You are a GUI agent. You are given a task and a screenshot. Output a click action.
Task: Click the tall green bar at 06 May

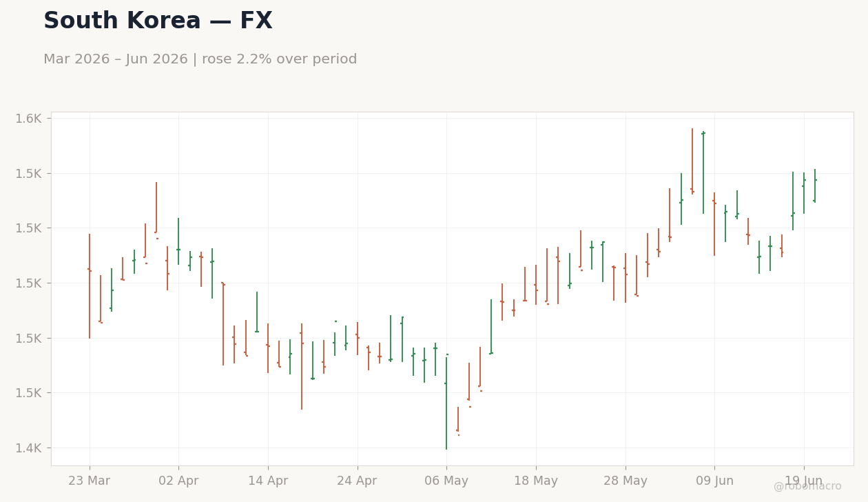446,403
